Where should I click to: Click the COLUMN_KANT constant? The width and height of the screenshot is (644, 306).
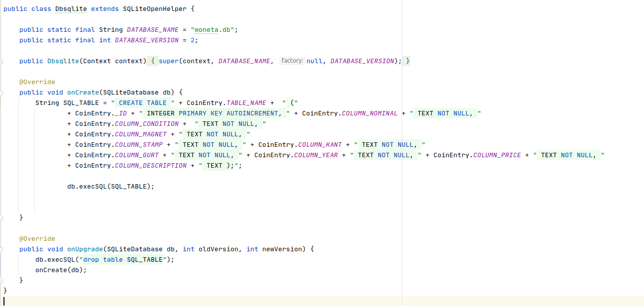pos(320,145)
